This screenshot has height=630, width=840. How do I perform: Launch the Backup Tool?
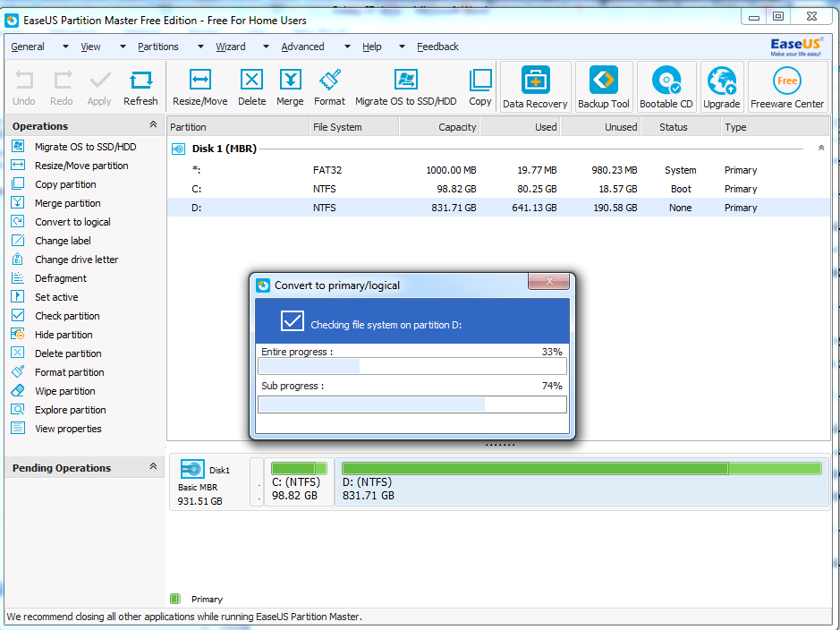tap(604, 87)
